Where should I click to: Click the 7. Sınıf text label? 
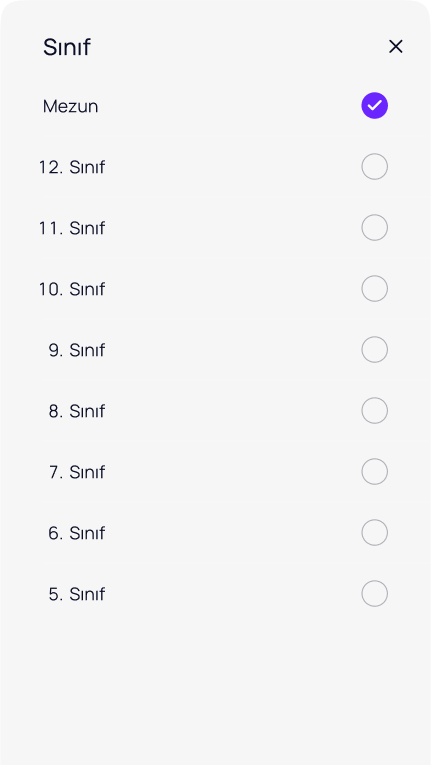pos(77,472)
